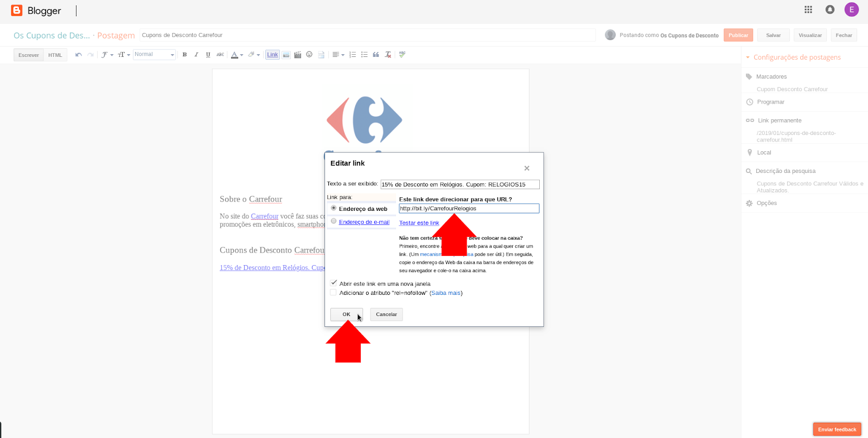This screenshot has height=438, width=868.
Task: Click the Carrefour link in Sobre paragraph
Action: [265, 216]
